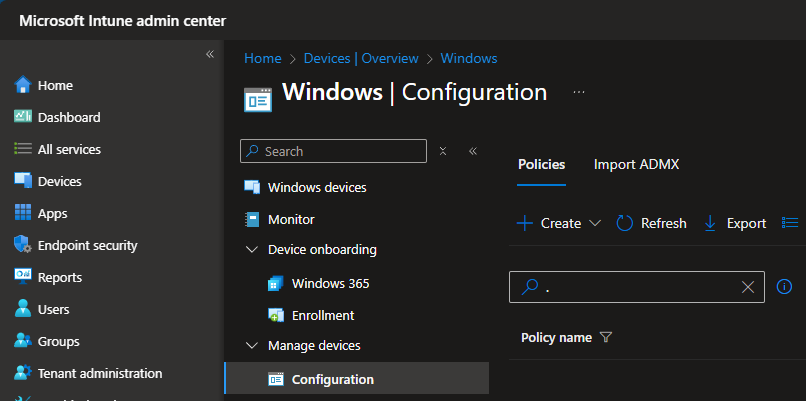Click the Home house icon
Screen dimensions: 806x401
(x=23, y=85)
